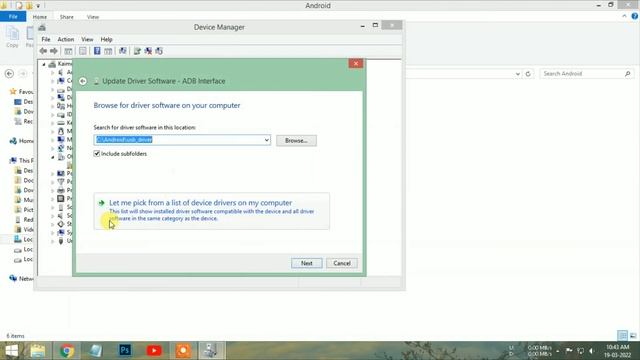This screenshot has width=640, height=360.
Task: Go back in the Update Driver wizard
Action: coord(83,81)
